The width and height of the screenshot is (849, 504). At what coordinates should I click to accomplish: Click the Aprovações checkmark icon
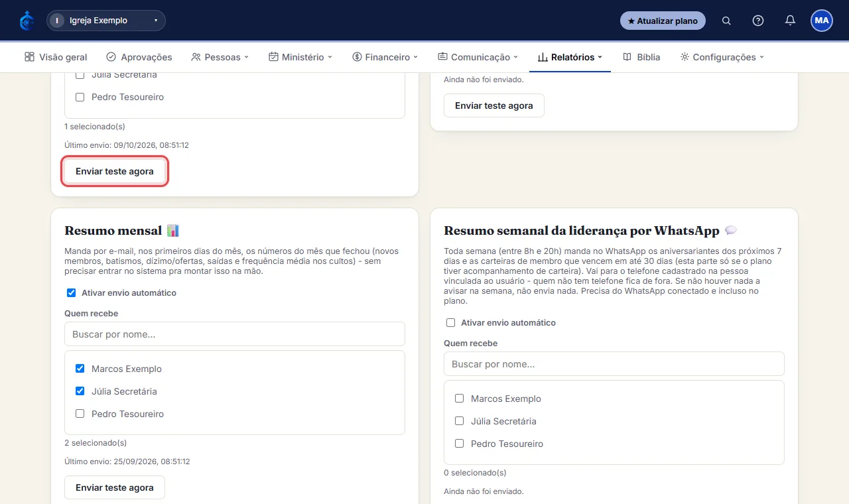point(111,57)
